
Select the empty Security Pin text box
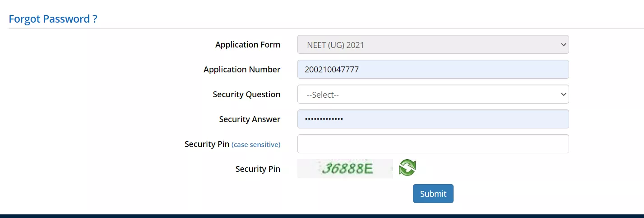433,144
